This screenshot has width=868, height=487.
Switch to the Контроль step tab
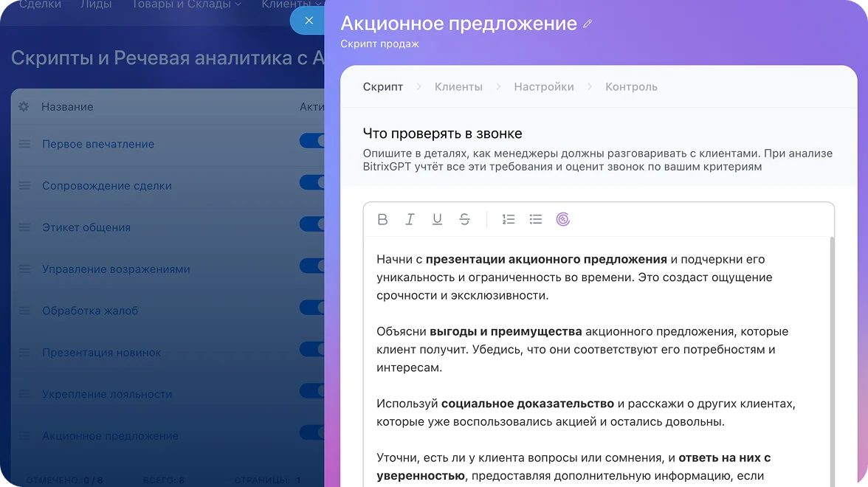click(631, 87)
